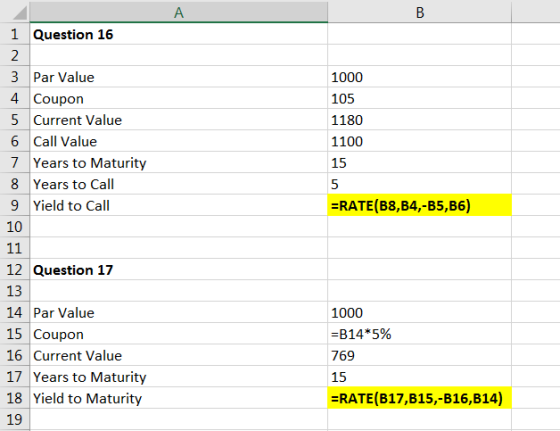Click cell B17 containing 15
The image size is (560, 431).
[420, 377]
